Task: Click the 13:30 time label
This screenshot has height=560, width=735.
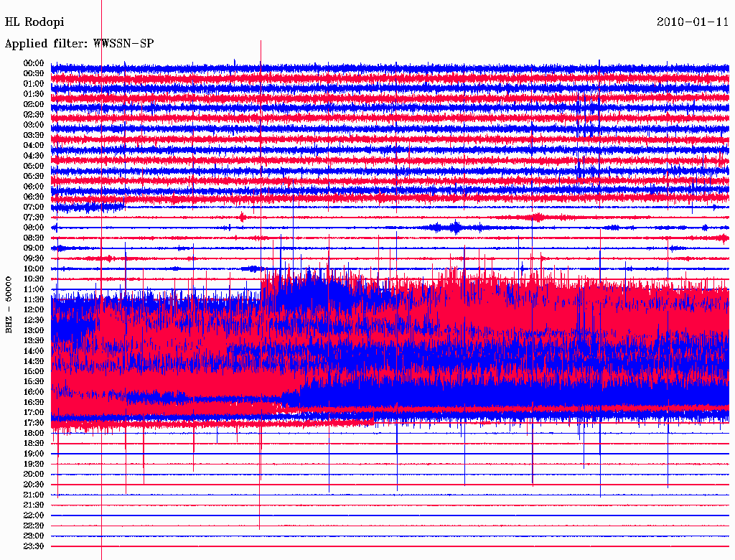Action: tap(34, 340)
